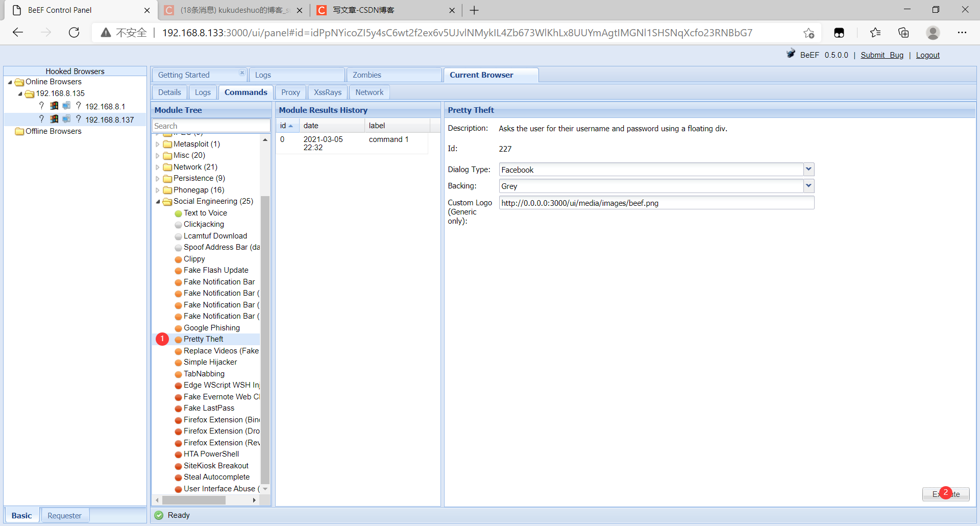Click the Windows OS icon for 192.168.8.1
980x526 pixels.
54,106
